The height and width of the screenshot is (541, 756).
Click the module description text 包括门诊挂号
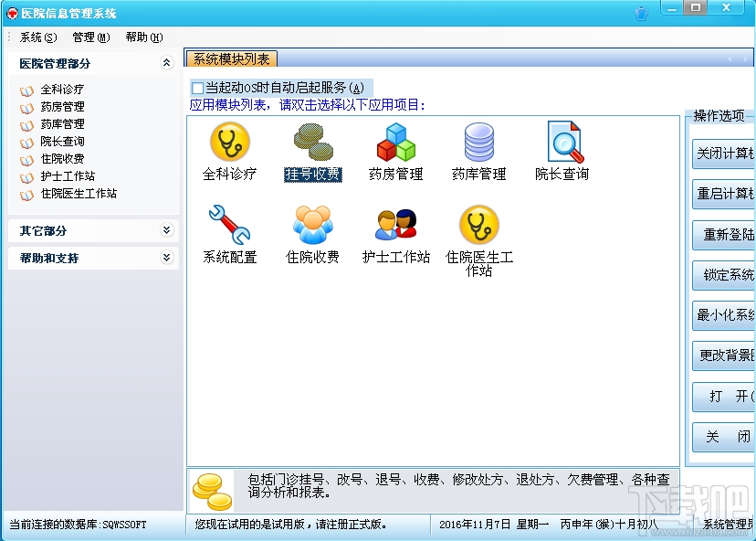click(458, 485)
